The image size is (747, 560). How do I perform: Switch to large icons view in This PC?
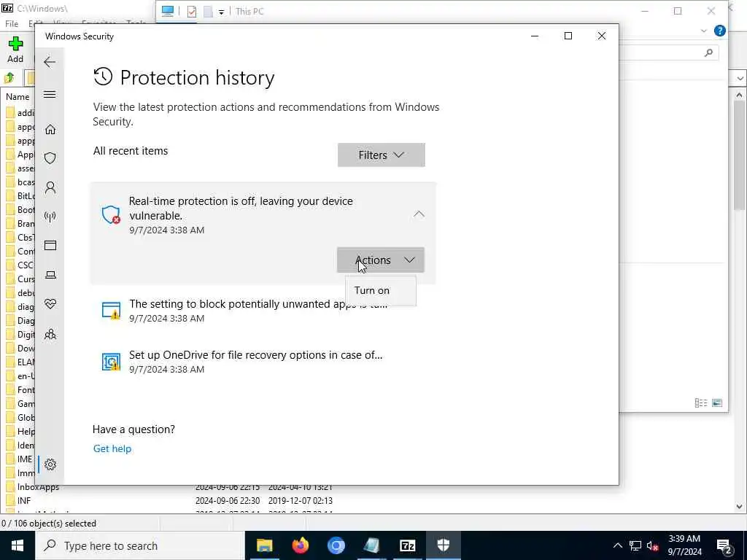[x=717, y=402]
